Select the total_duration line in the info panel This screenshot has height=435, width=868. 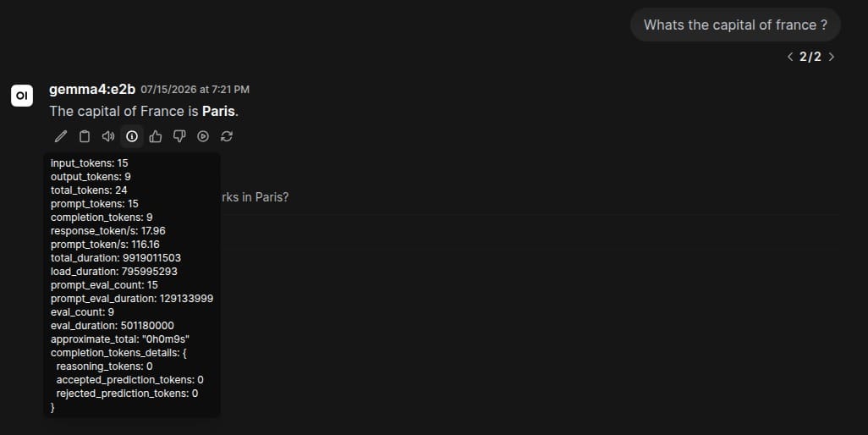coord(116,258)
